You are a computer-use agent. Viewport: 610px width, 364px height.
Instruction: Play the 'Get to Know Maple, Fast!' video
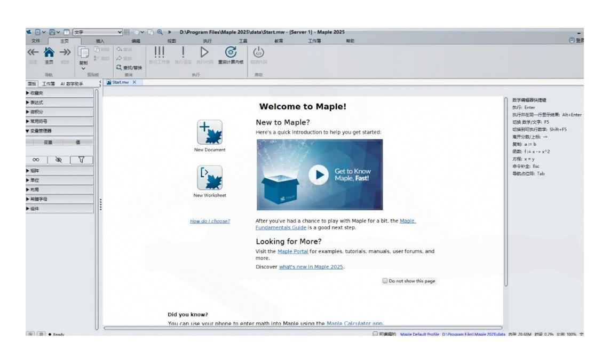point(319,175)
